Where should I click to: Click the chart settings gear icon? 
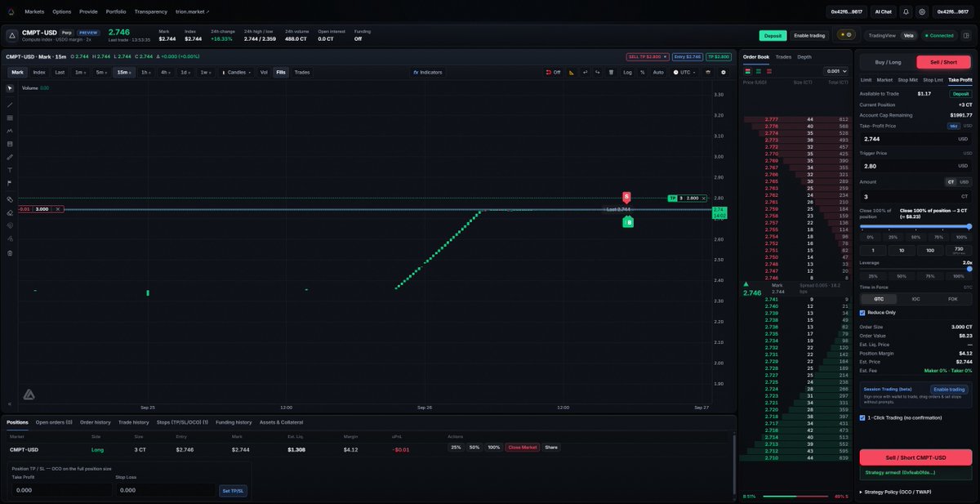coord(724,72)
